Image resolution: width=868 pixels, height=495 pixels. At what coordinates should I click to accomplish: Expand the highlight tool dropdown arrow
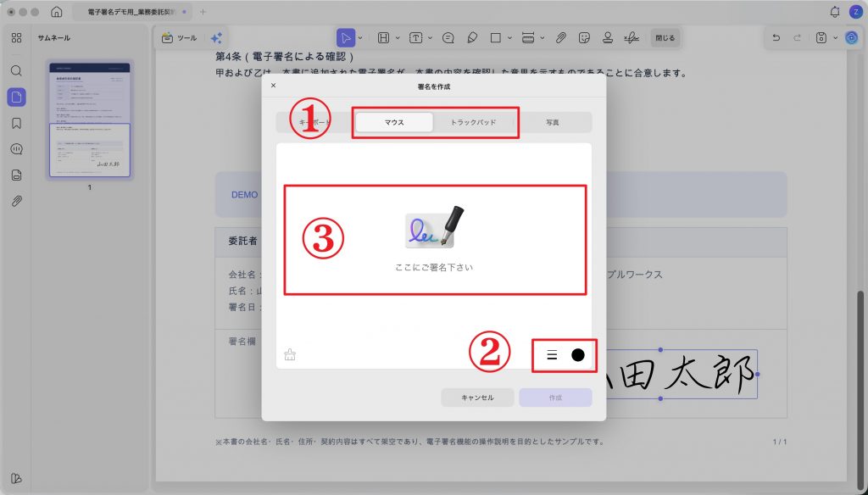coord(398,37)
